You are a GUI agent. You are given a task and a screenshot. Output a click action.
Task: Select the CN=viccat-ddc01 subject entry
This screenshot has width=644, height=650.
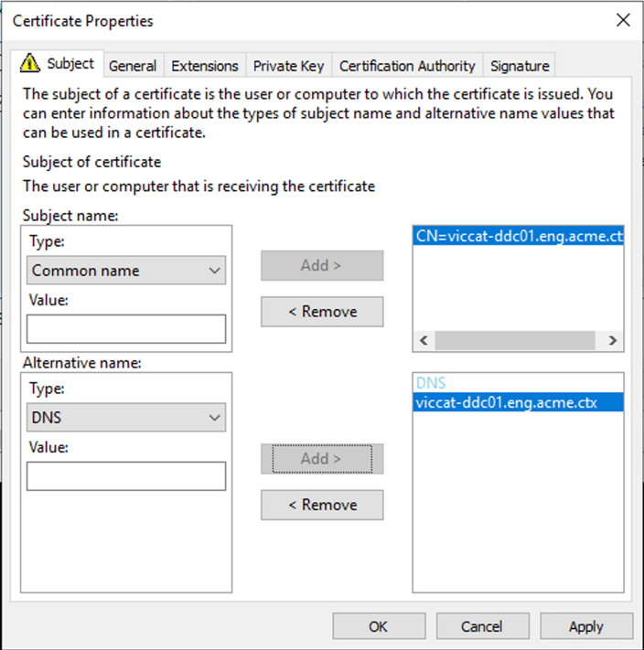pos(518,236)
